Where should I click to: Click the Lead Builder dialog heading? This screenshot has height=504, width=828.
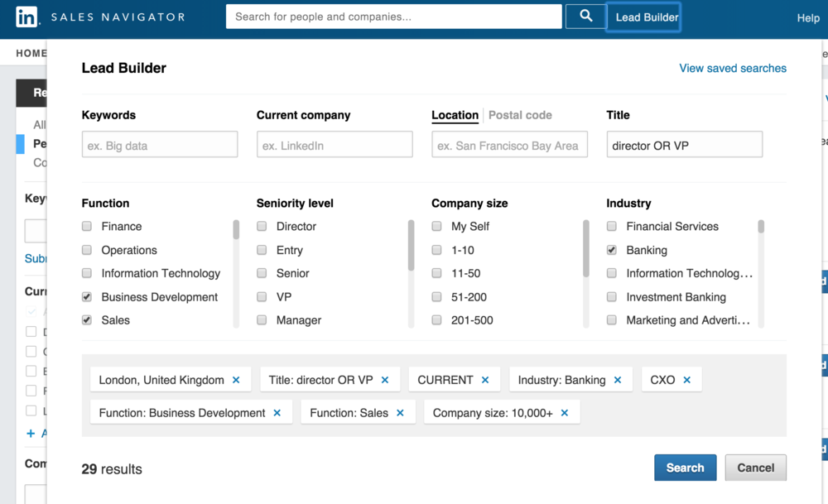123,68
